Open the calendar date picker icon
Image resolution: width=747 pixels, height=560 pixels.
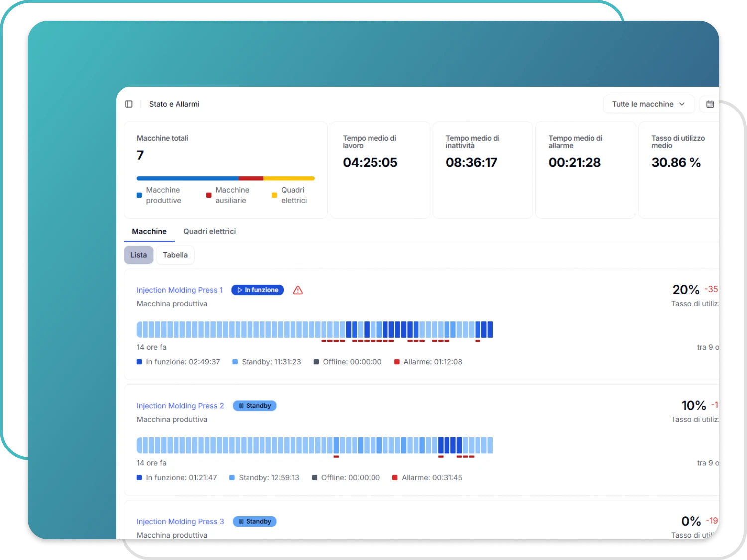(x=710, y=104)
